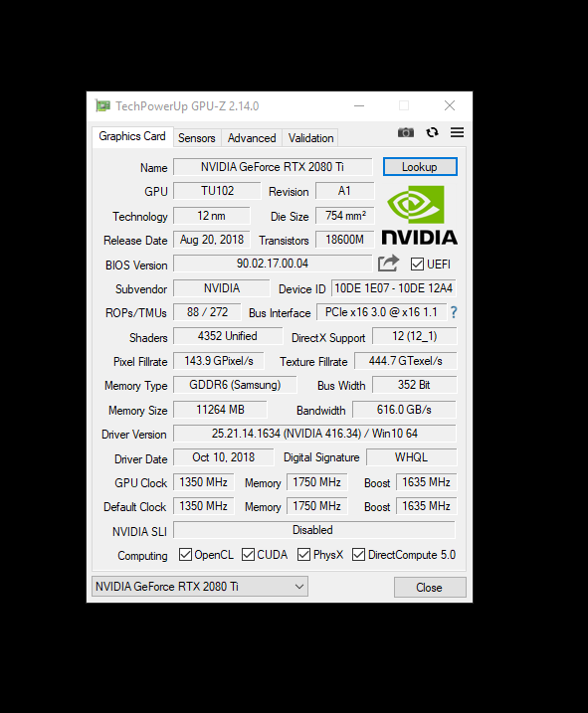This screenshot has height=713, width=588.
Task: Click the Default Clock row Memory 1750 MHz field
Action: pyautogui.click(x=317, y=505)
